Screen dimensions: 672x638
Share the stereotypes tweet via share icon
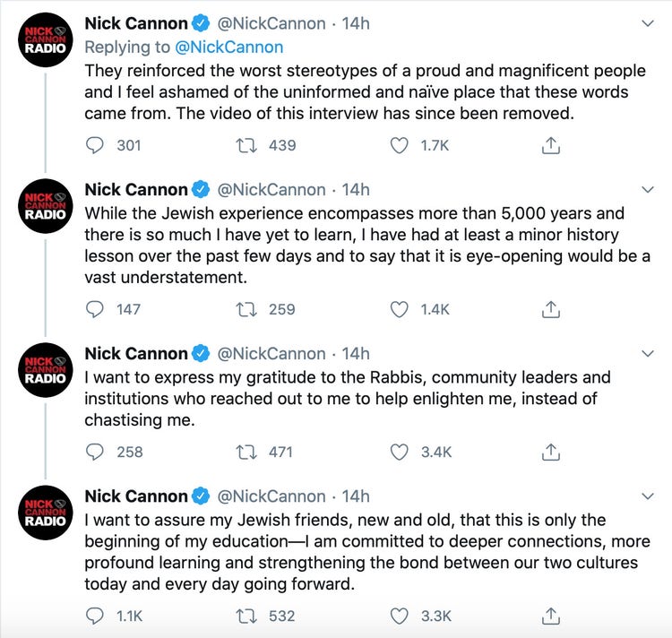point(552,144)
